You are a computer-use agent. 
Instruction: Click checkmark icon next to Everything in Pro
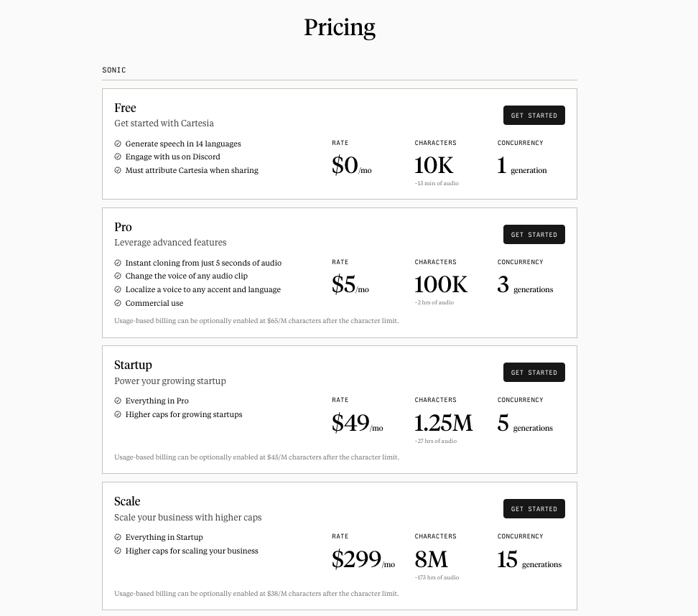118,401
